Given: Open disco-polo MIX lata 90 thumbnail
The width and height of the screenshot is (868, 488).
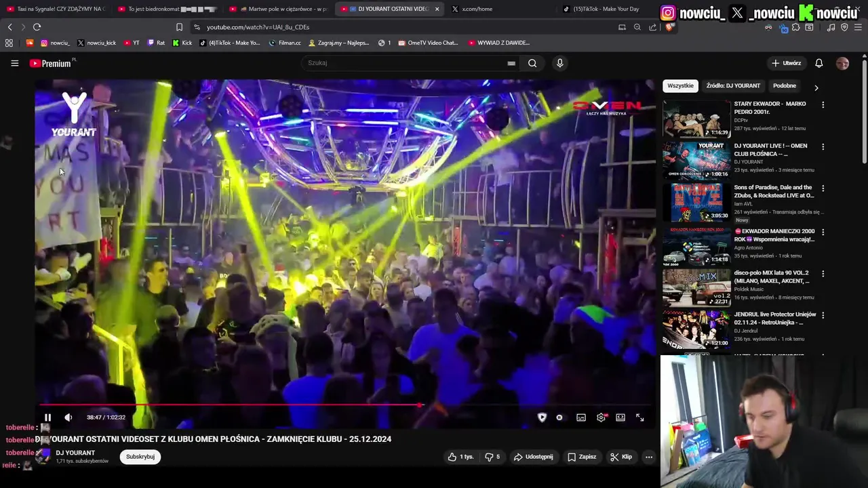Looking at the screenshot, I should (x=696, y=287).
